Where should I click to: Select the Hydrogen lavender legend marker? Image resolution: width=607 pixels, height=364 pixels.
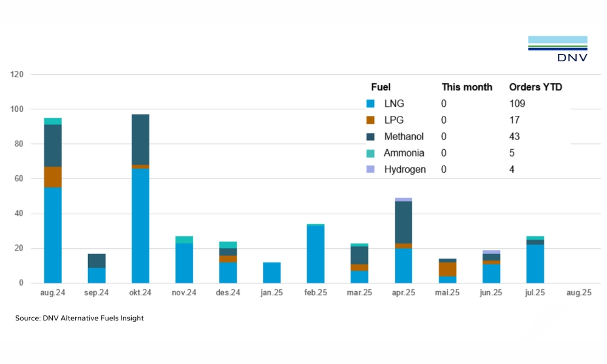click(371, 169)
